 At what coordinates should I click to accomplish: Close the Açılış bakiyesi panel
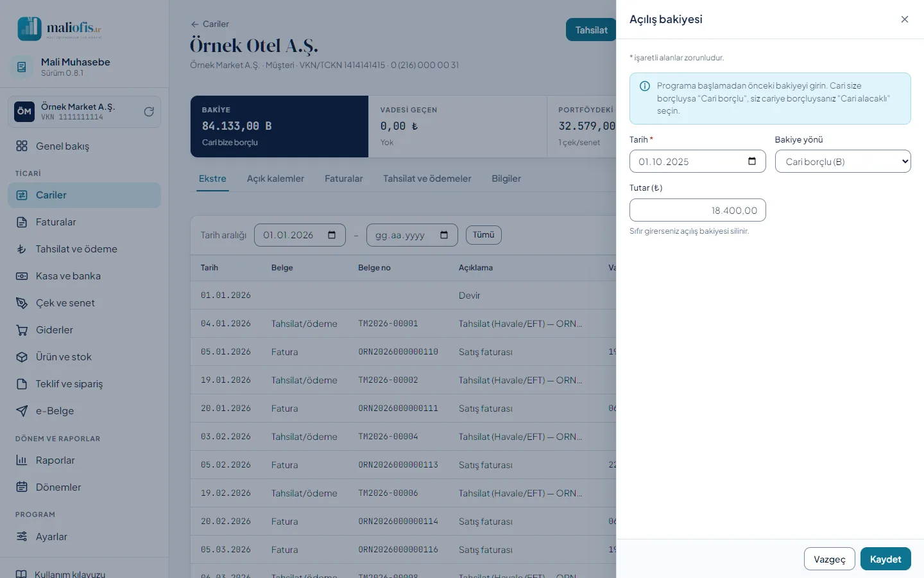[x=905, y=19]
